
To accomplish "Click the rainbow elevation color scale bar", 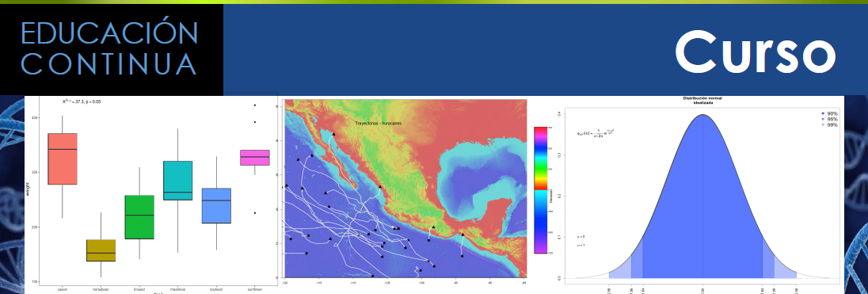I will [x=540, y=190].
